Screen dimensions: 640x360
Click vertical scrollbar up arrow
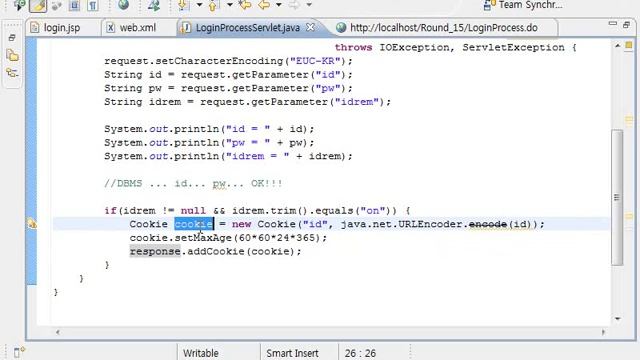tap(618, 46)
